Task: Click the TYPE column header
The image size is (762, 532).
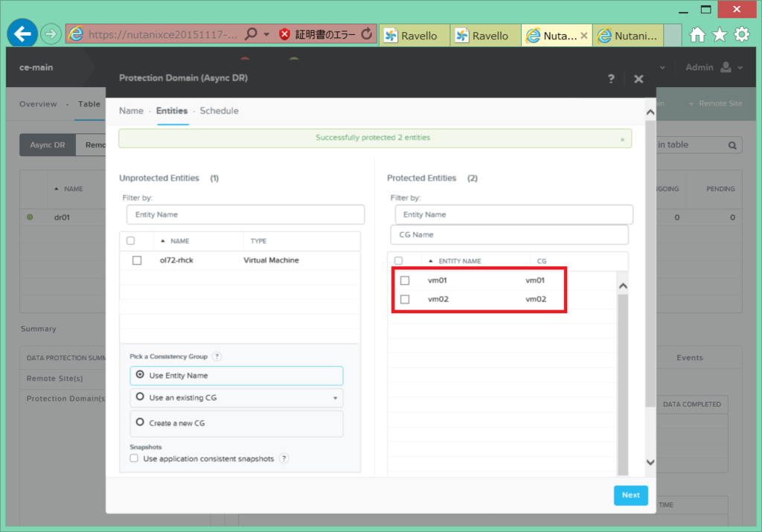Action: tap(258, 241)
